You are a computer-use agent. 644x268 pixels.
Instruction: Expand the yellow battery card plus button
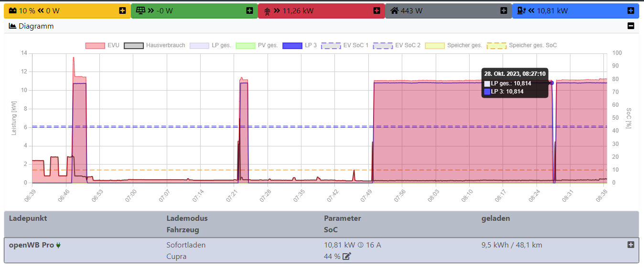tap(122, 10)
